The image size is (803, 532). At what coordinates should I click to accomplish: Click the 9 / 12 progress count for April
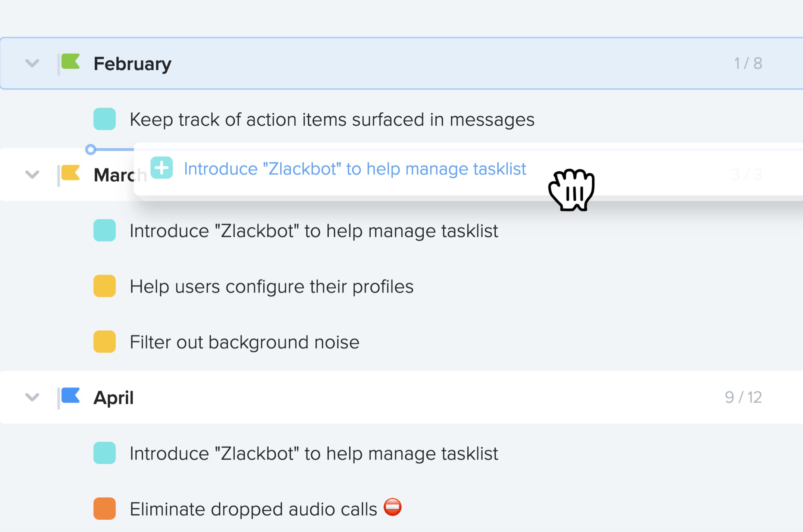[743, 397]
